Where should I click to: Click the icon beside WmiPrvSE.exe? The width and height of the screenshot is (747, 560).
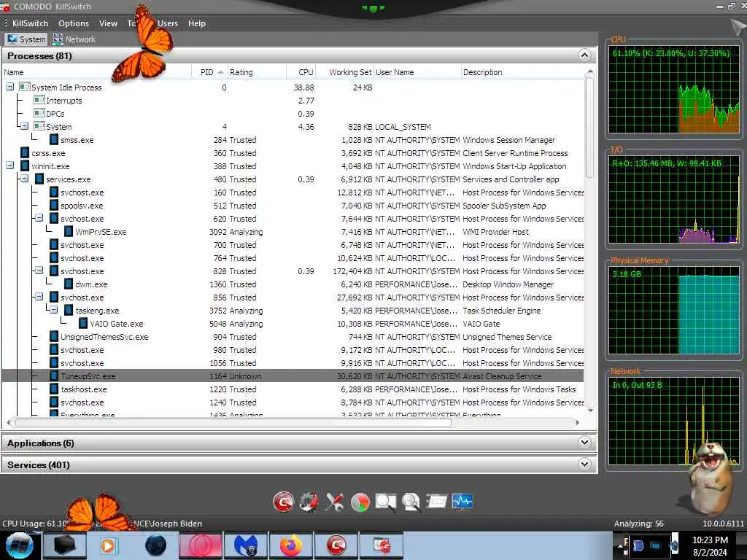69,231
